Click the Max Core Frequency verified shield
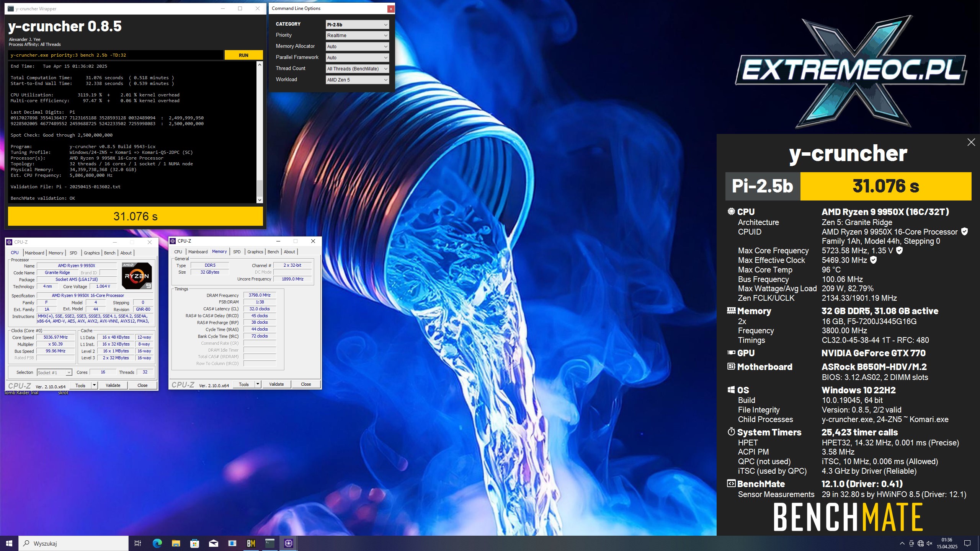The image size is (980, 551). (900, 250)
